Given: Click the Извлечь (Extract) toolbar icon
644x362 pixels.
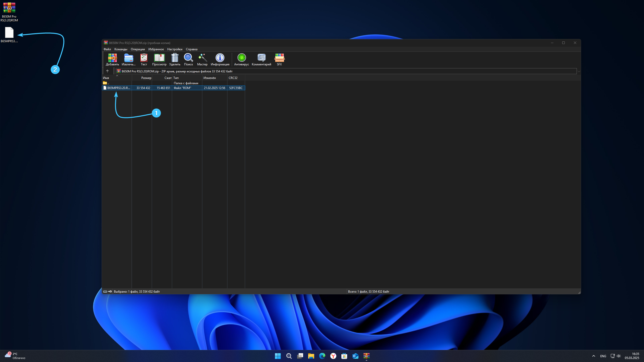Looking at the screenshot, I should (x=129, y=60).
